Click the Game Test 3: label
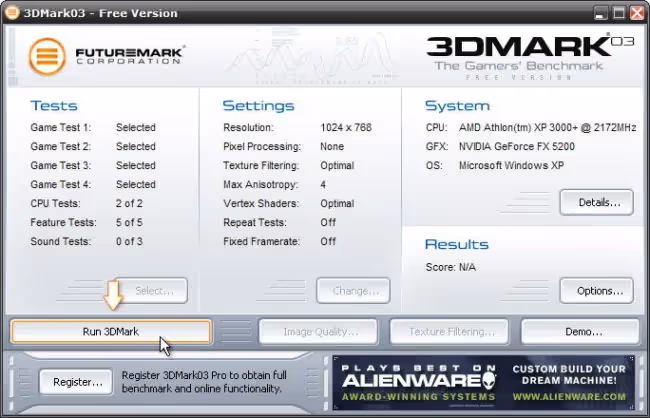The width and height of the screenshot is (650, 418). [x=61, y=165]
